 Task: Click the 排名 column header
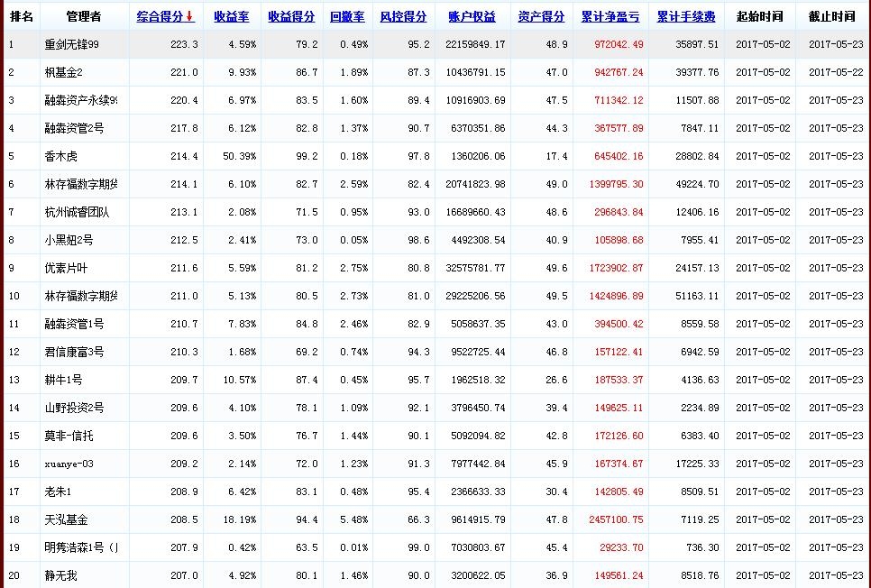pos(22,17)
